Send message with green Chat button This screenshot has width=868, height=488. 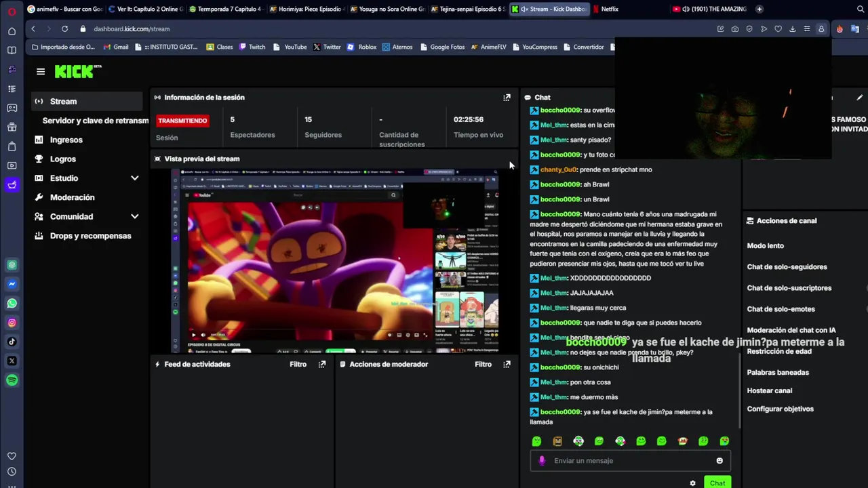pyautogui.click(x=717, y=483)
